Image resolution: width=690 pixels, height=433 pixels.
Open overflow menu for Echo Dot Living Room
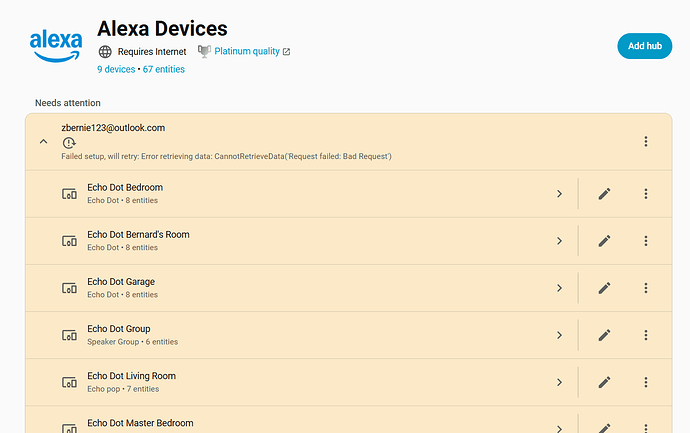click(646, 382)
